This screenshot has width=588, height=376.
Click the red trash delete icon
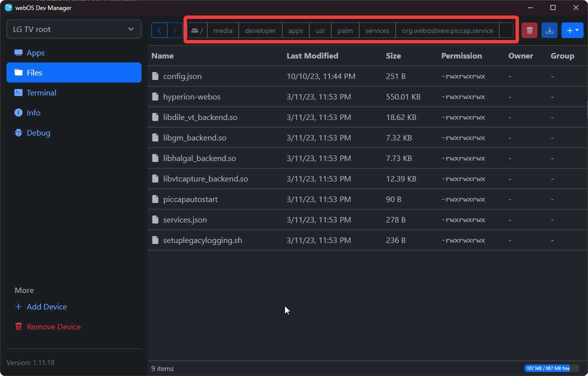(x=529, y=30)
